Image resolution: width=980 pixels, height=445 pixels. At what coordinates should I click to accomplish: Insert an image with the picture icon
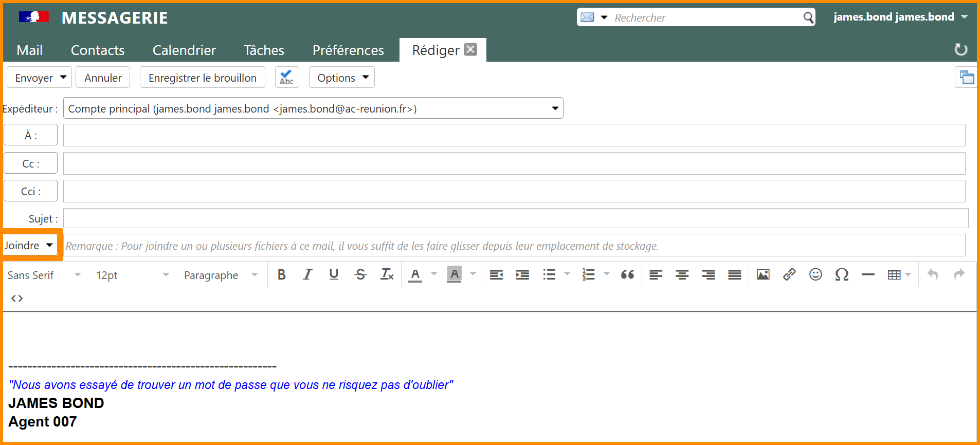[x=763, y=275]
